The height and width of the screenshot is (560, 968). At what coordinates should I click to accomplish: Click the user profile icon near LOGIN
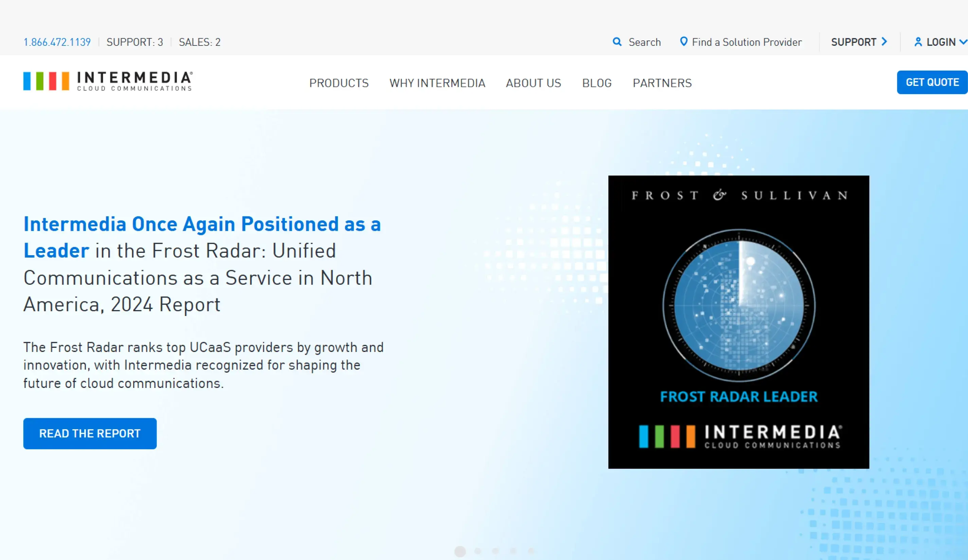tap(918, 42)
